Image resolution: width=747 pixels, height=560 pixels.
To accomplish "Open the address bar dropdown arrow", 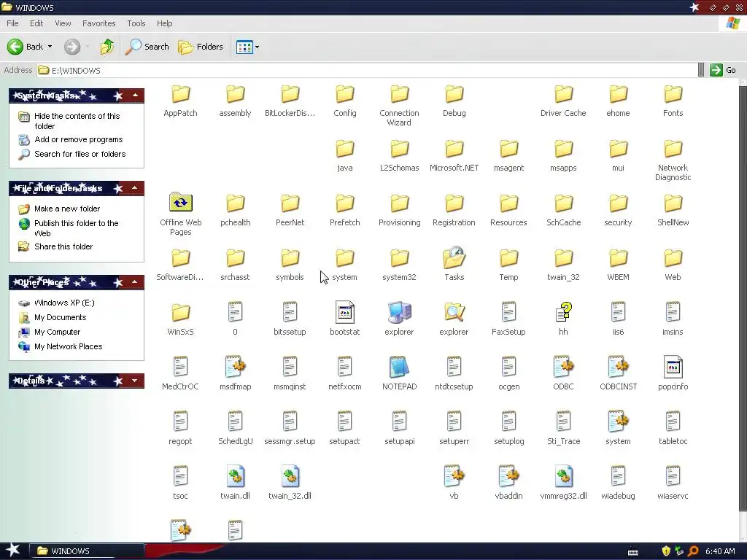I will pos(700,70).
